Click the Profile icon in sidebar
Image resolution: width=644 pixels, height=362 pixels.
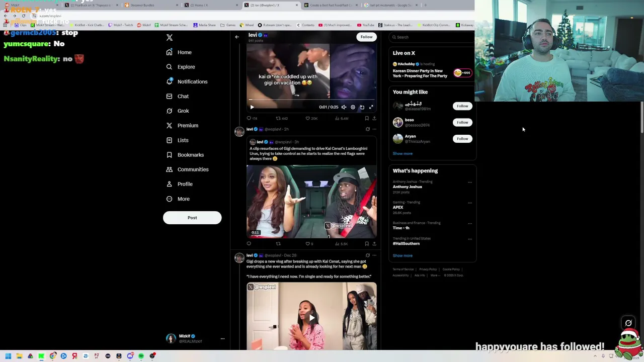click(x=169, y=184)
